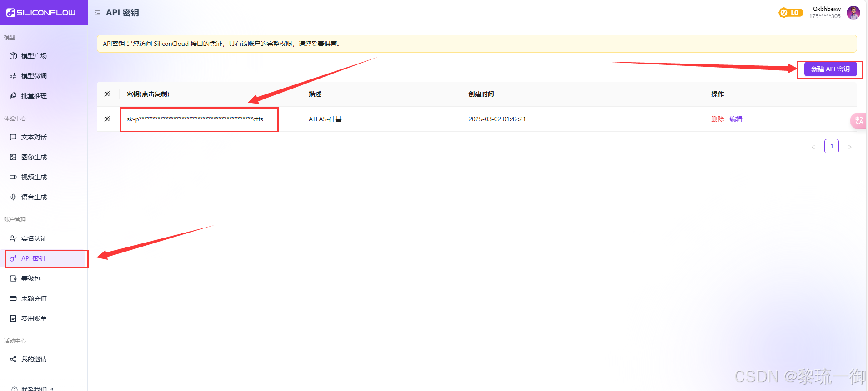
Task: Click the 密钥(点击复制) column header
Action: [148, 94]
